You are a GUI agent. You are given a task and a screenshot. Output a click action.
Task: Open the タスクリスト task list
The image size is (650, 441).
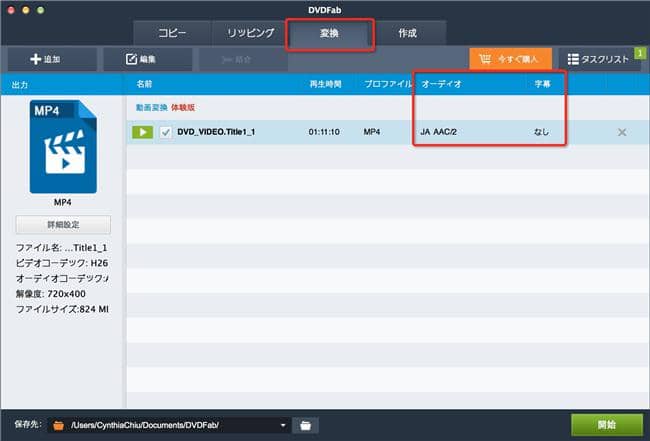pyautogui.click(x=598, y=59)
